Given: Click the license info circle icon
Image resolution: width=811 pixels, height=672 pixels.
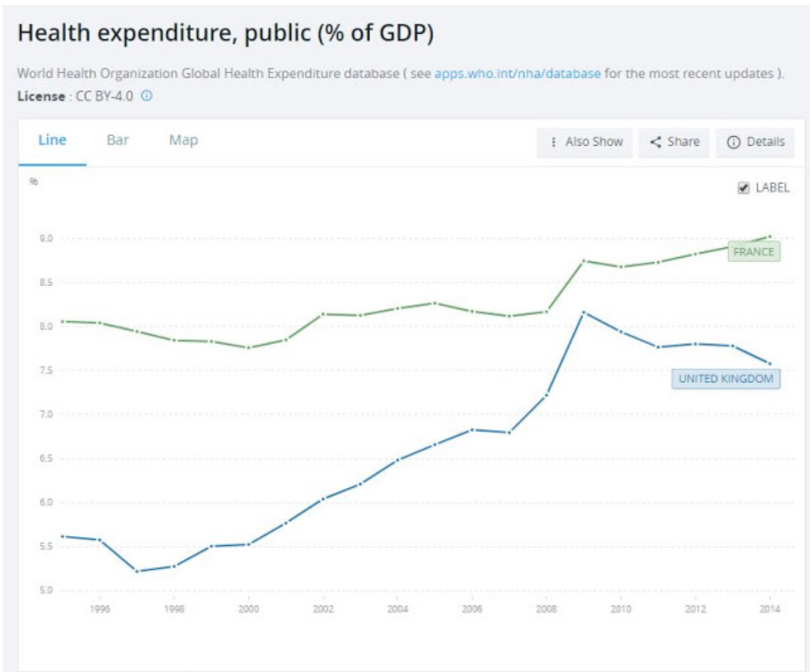Looking at the screenshot, I should point(146,96).
